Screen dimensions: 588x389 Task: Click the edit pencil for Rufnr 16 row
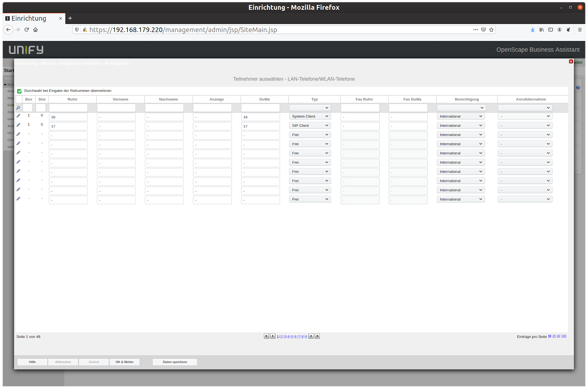click(18, 116)
